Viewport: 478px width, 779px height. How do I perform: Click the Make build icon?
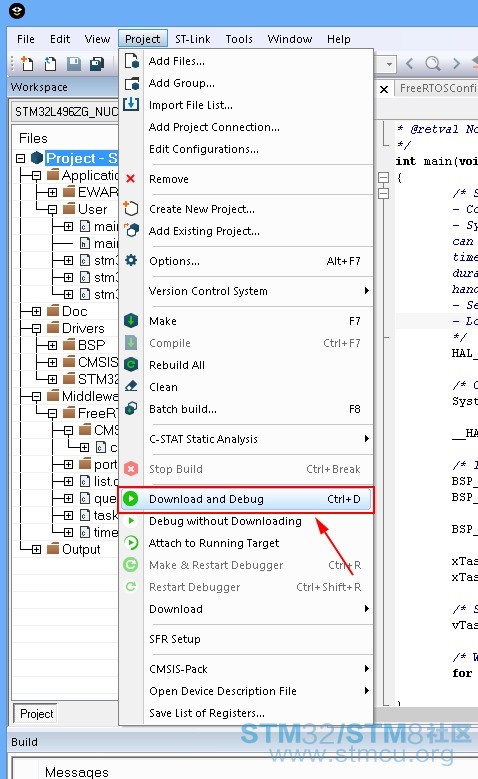131,320
